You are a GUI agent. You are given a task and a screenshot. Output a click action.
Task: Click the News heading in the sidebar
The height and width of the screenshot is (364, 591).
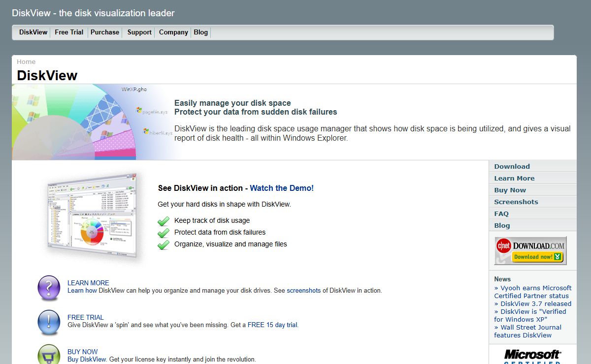pyautogui.click(x=502, y=279)
